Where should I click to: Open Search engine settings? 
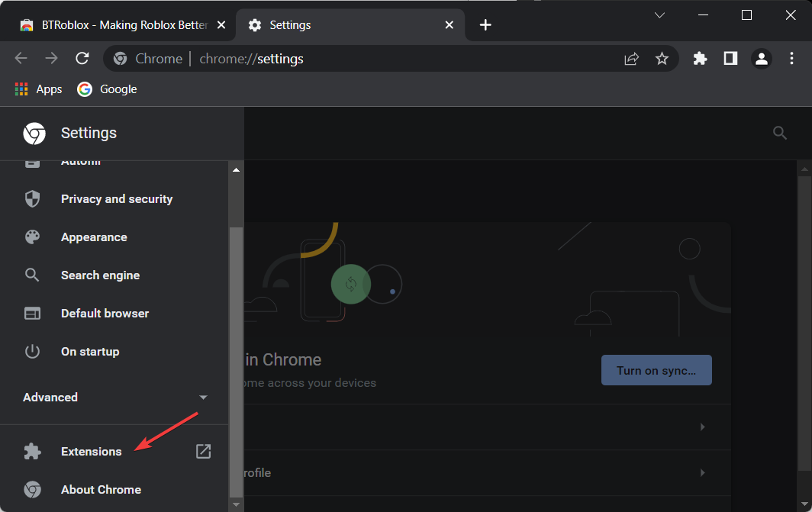pos(114,275)
